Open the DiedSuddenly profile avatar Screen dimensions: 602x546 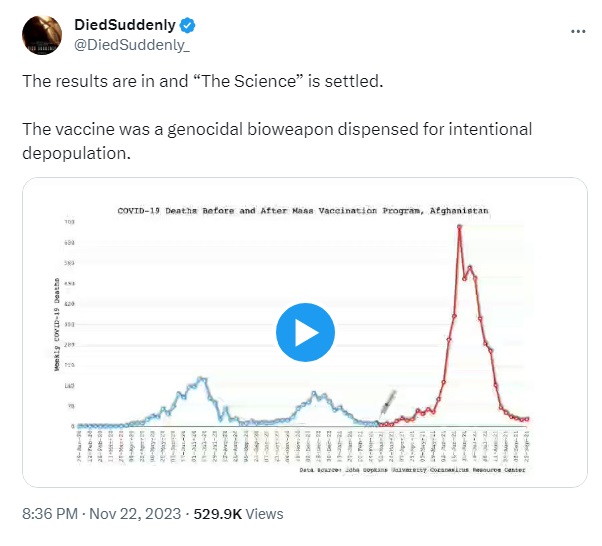tap(42, 35)
